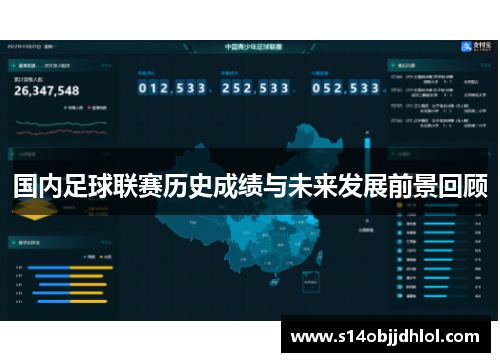Click the green trend line in the chart

coord(61,123)
